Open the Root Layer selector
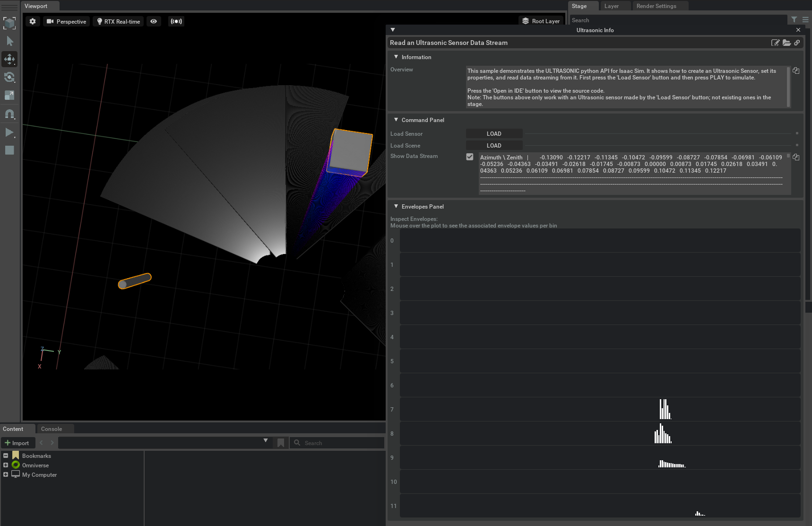812x526 pixels. point(541,21)
